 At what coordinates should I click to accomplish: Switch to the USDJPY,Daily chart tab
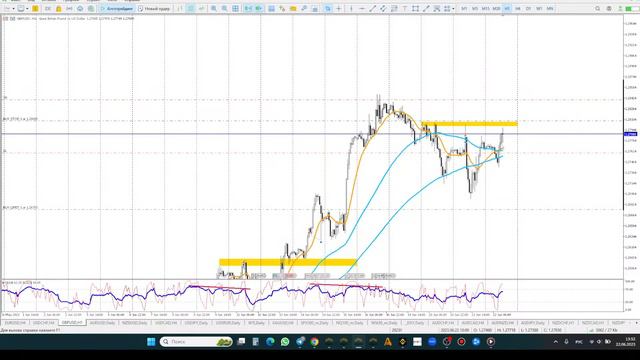click(196, 323)
